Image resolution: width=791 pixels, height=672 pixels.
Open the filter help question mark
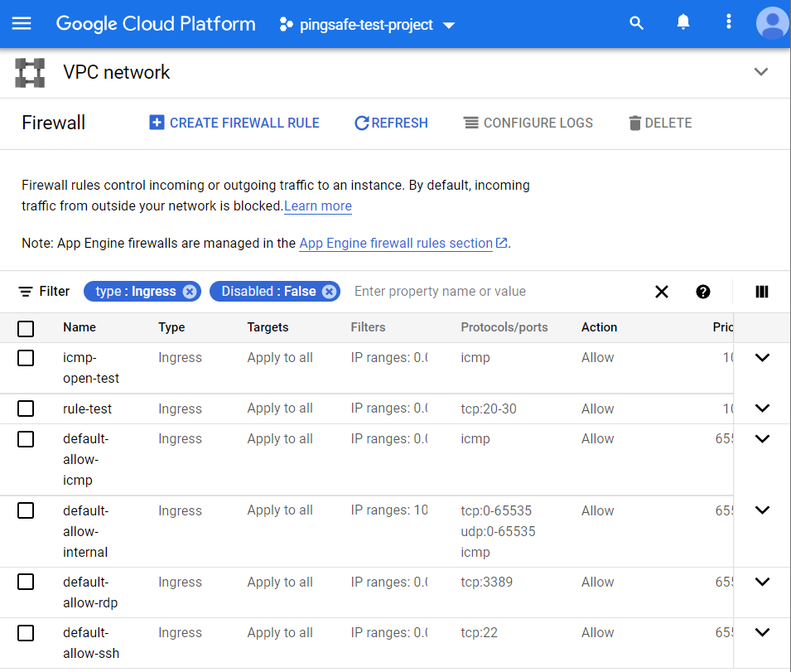[703, 292]
